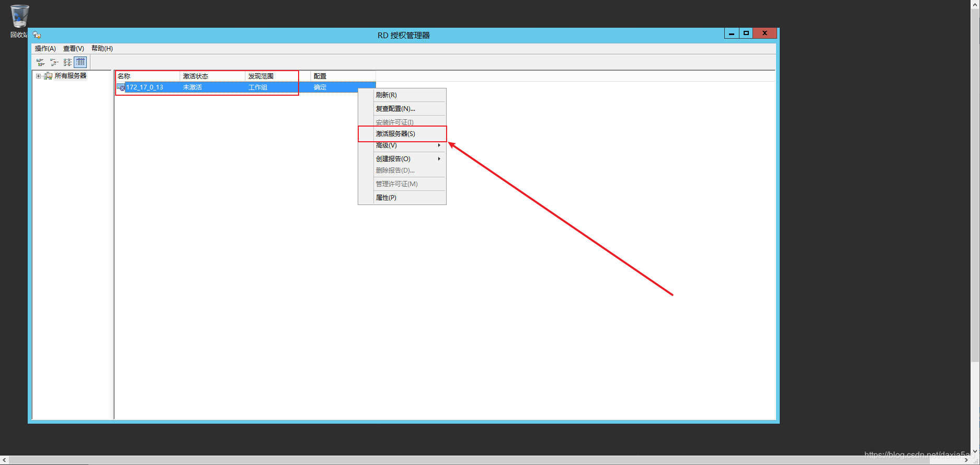Image resolution: width=980 pixels, height=465 pixels.
Task: Click the greyed 安装许可证(I) menu entry
Action: click(402, 122)
